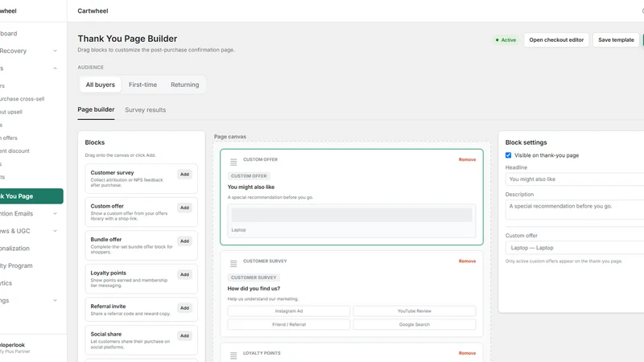Add the Referral invite block
Viewport: 644px width, 362px height.
pos(185,308)
